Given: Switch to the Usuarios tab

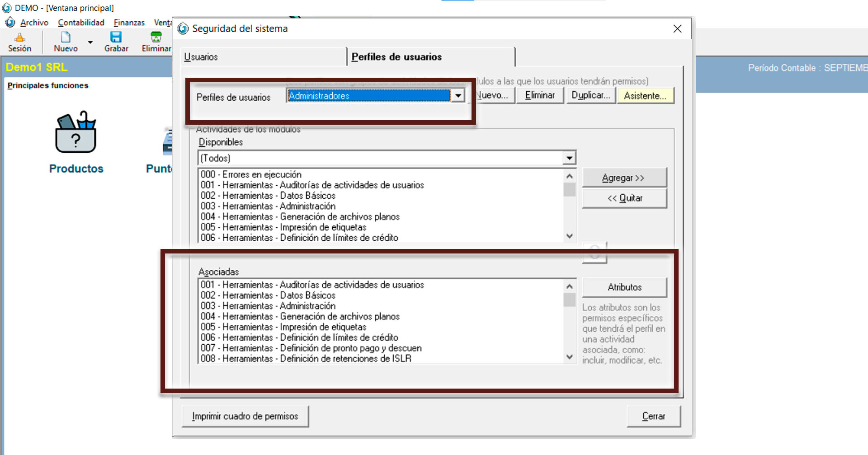Looking at the screenshot, I should tap(201, 57).
